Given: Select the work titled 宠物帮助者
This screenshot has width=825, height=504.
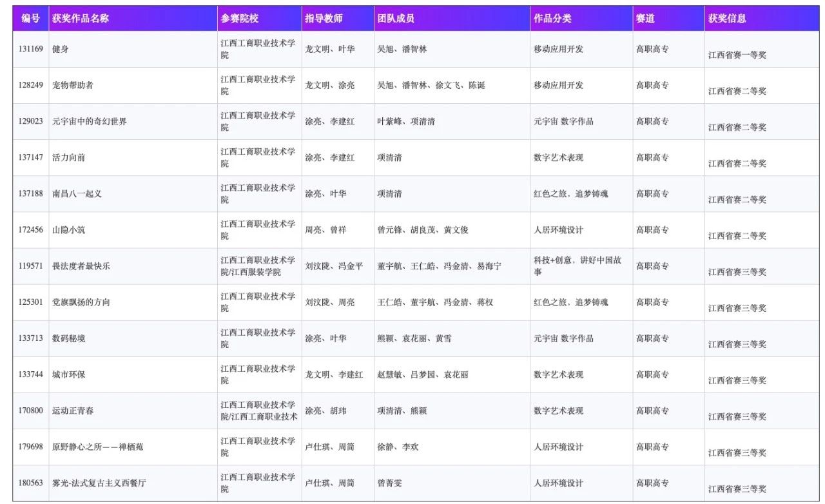Looking at the screenshot, I should click(x=72, y=85).
